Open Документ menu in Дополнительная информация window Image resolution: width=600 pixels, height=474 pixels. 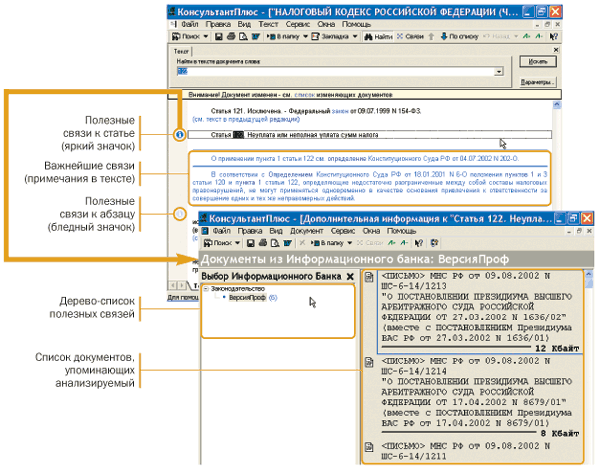(x=307, y=231)
